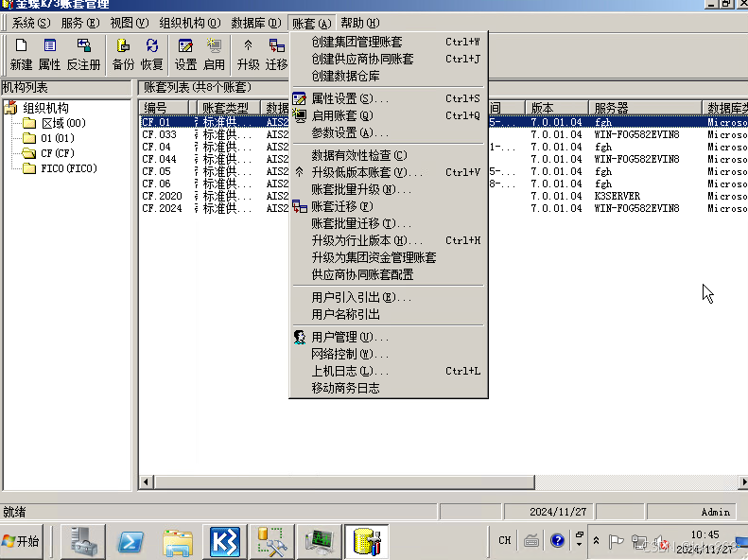Choose 供应商协同账套配置 menu entry
The height and width of the screenshot is (560, 748).
(x=389, y=274)
